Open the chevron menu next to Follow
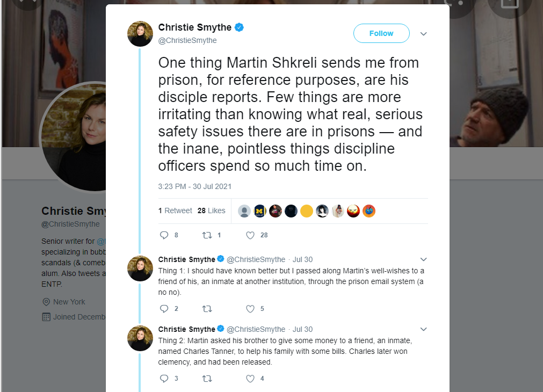 (x=423, y=34)
